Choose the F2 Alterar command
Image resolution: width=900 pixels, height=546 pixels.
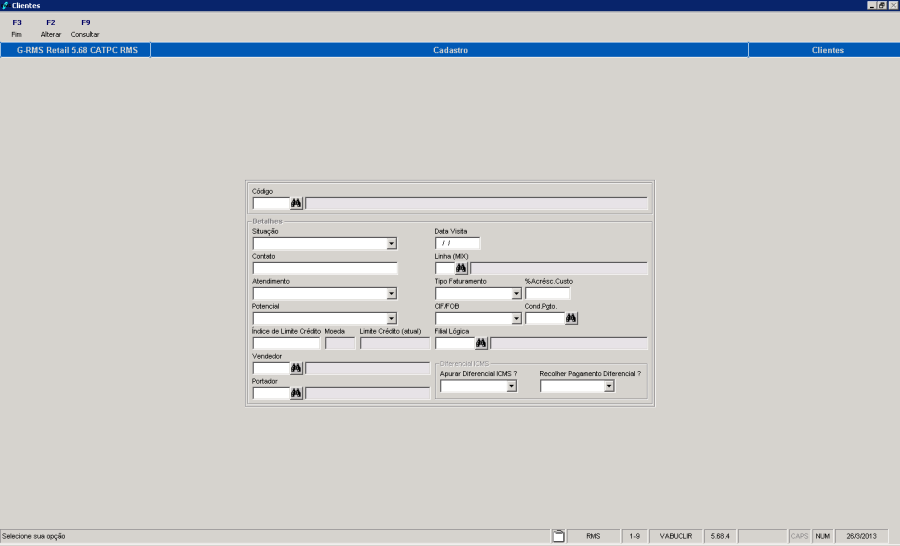(51, 28)
